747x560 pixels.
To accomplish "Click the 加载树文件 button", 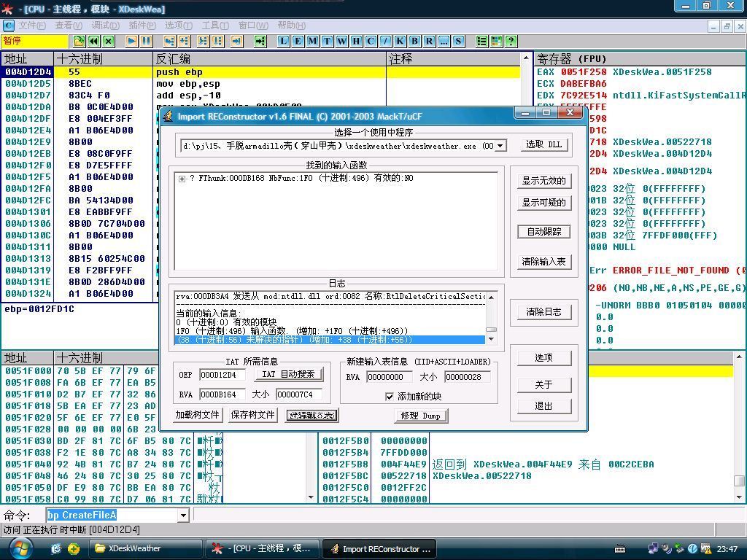I will pyautogui.click(x=197, y=415).
